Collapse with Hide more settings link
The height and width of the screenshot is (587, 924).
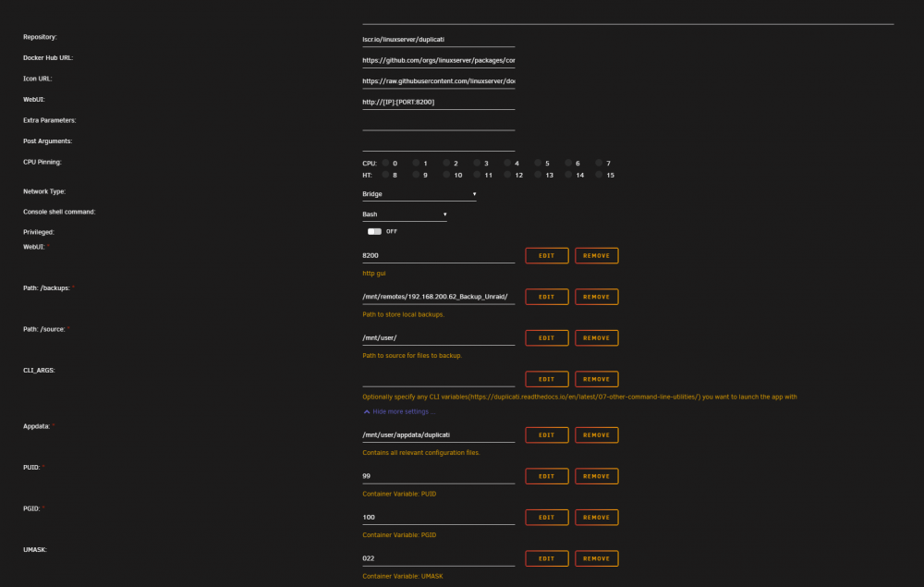[x=400, y=412]
